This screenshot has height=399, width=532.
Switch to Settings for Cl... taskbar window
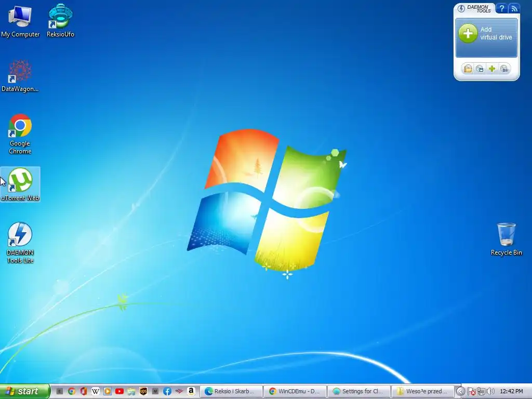coord(359,391)
